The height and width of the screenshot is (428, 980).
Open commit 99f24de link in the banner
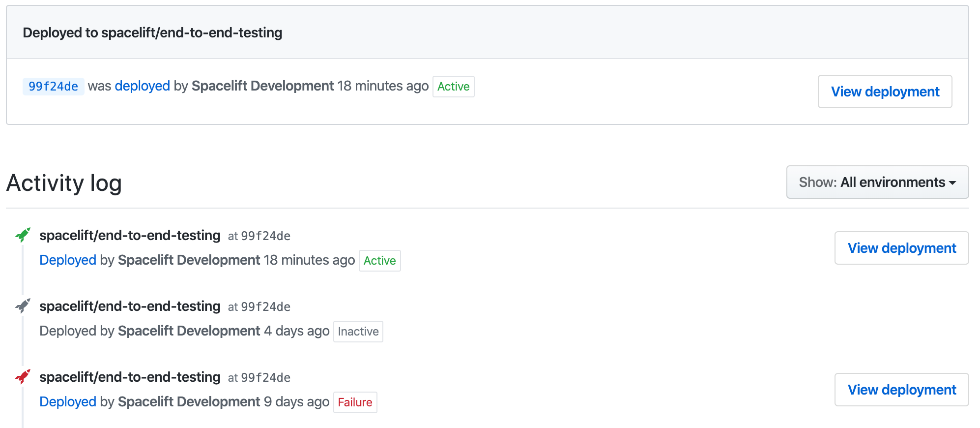pyautogui.click(x=53, y=87)
